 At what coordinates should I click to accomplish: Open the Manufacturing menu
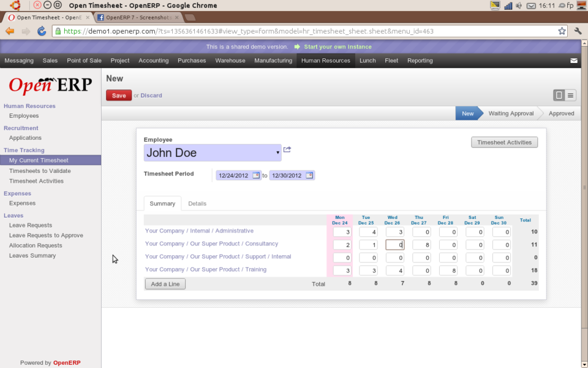pyautogui.click(x=273, y=61)
